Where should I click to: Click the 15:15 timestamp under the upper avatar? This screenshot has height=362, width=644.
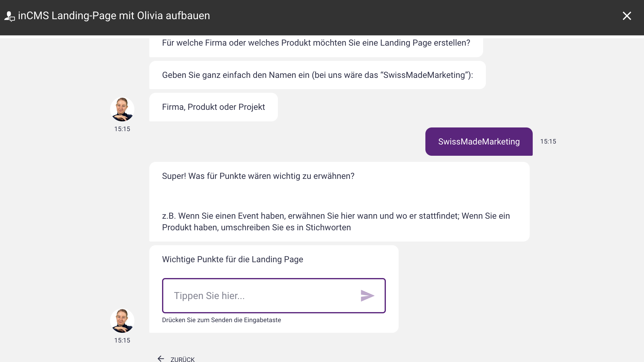coord(122,129)
